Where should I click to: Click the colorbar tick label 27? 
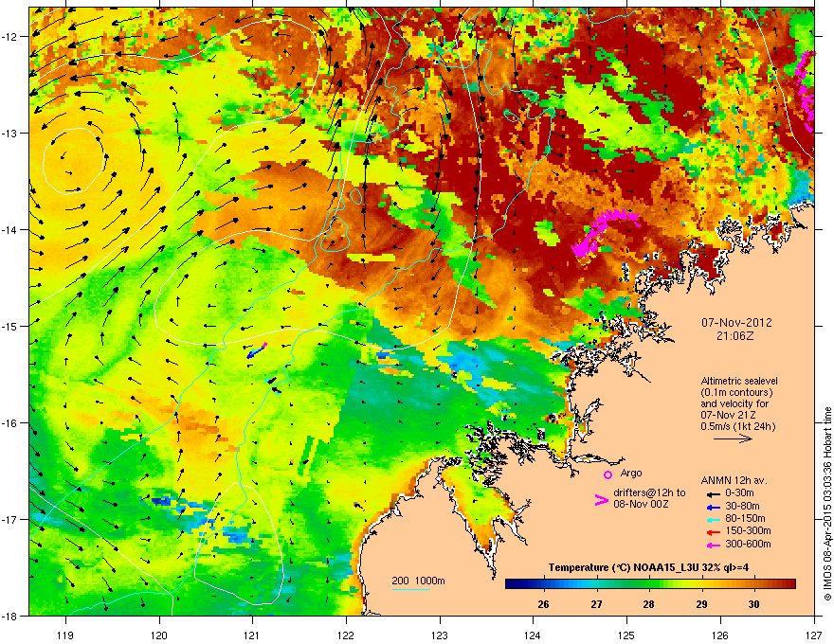[x=596, y=604]
